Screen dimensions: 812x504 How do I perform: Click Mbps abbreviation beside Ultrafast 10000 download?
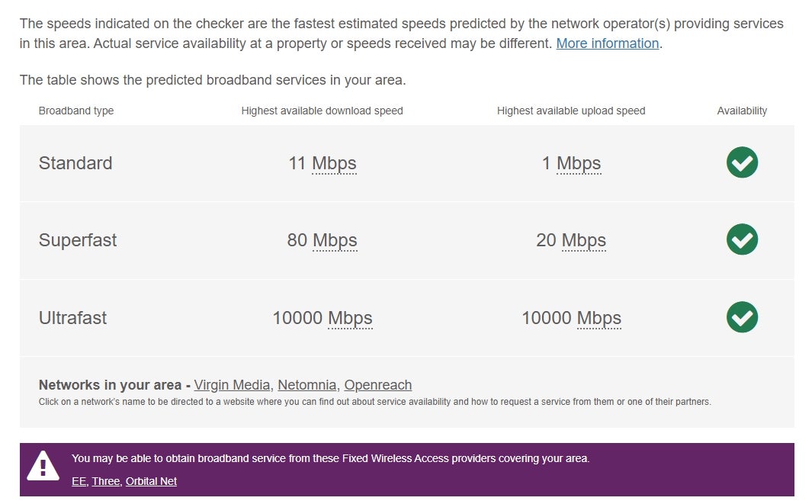pos(350,319)
